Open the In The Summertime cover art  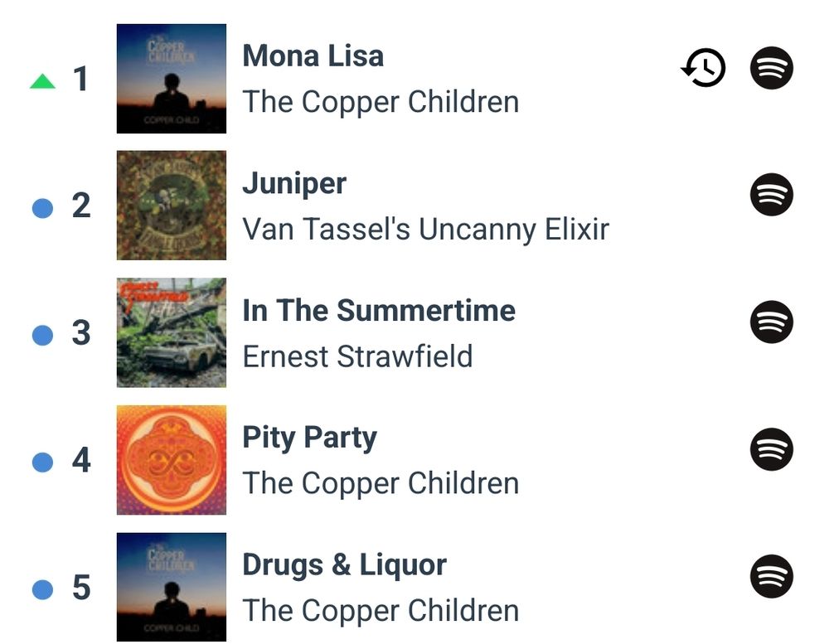[x=172, y=332]
